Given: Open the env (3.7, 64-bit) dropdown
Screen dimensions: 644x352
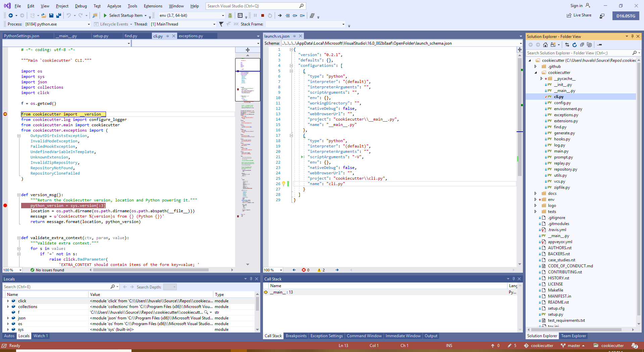Looking at the screenshot, I should 222,15.
